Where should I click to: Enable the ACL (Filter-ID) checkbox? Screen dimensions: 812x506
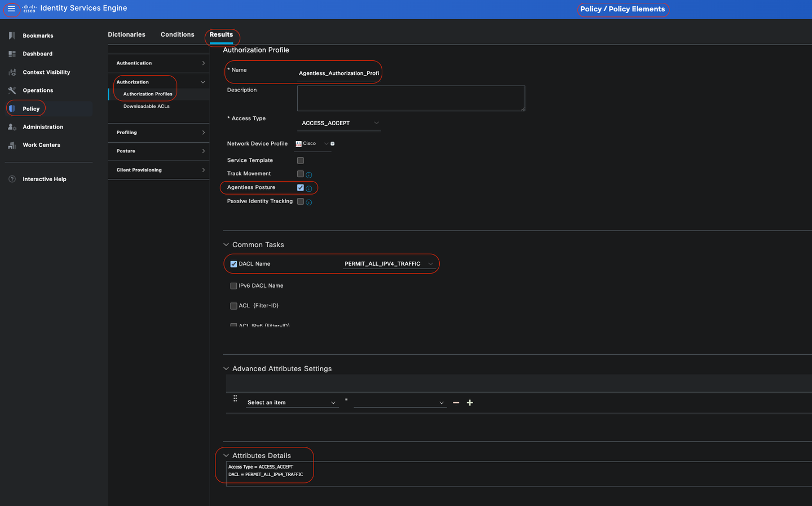233,306
